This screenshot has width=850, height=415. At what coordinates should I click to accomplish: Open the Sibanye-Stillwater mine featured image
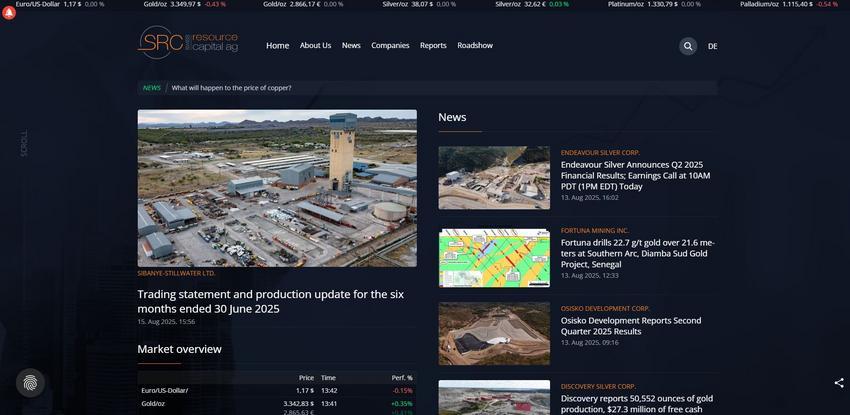[x=277, y=187]
